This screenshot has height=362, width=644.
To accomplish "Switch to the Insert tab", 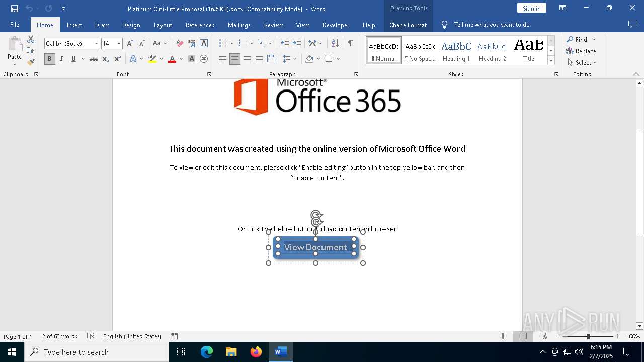I will (x=74, y=25).
